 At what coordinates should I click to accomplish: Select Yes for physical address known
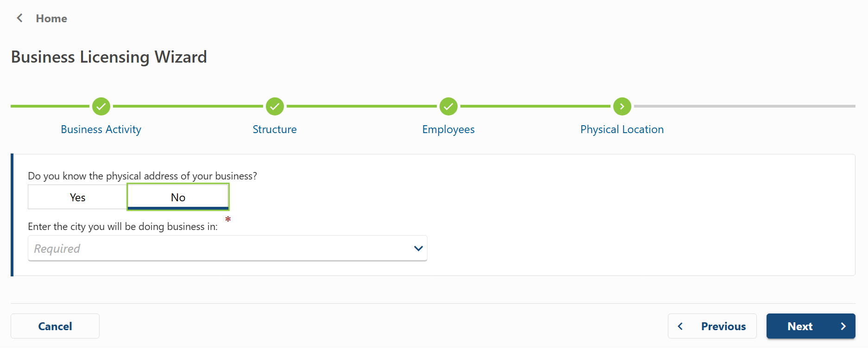pos(77,198)
